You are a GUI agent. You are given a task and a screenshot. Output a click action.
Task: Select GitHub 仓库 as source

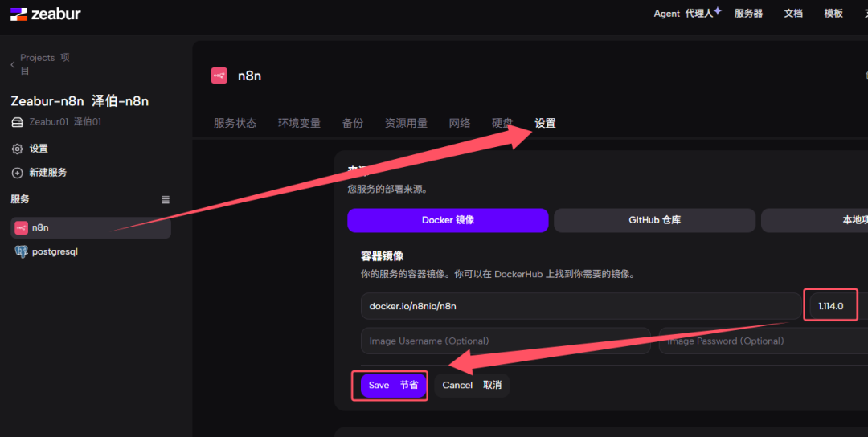click(654, 220)
